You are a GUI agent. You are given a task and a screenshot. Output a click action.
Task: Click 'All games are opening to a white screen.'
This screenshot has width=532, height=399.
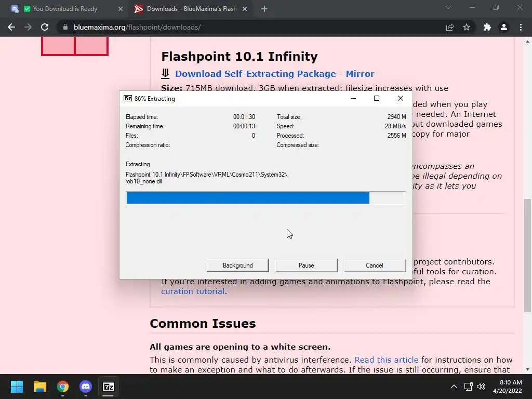coord(240,347)
